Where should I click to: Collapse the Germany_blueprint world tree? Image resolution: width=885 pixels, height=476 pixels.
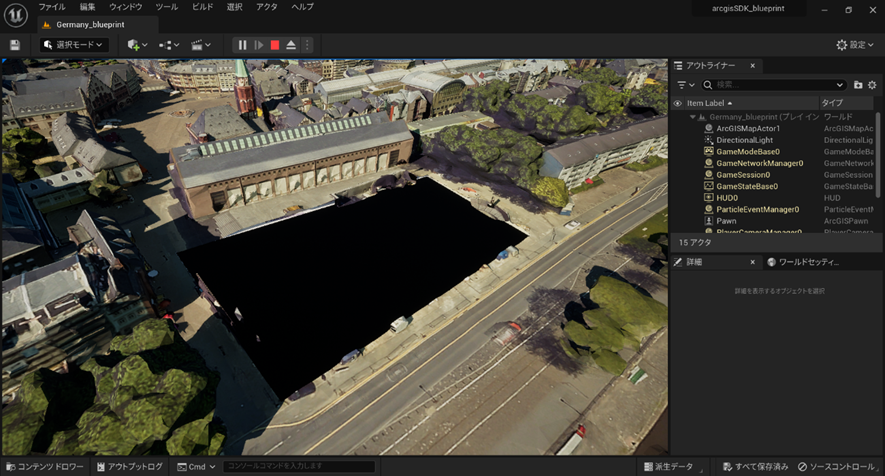coord(692,117)
